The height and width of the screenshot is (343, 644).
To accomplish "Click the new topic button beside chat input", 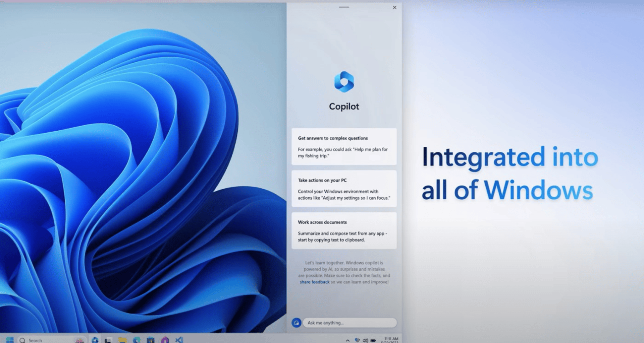I will pos(296,323).
